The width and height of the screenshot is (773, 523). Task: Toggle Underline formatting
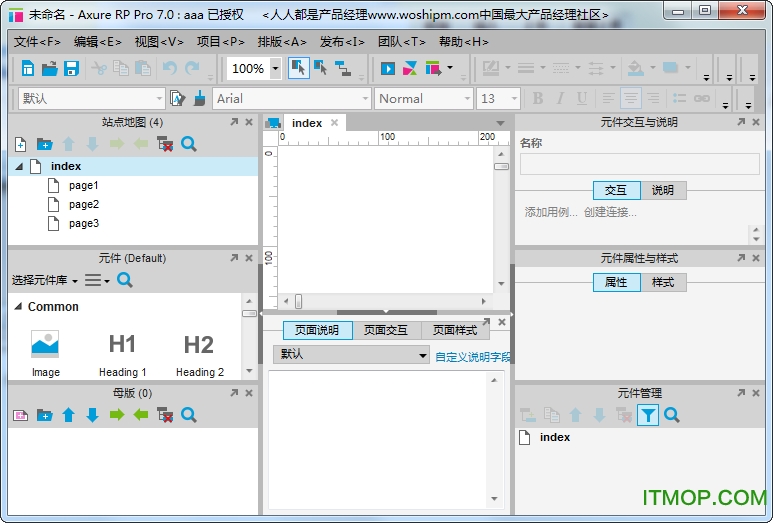[582, 99]
